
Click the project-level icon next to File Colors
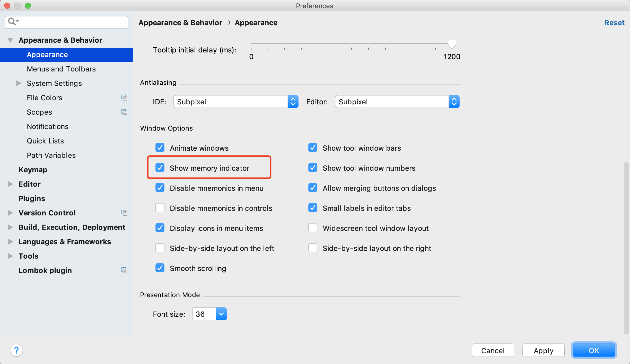(x=124, y=98)
